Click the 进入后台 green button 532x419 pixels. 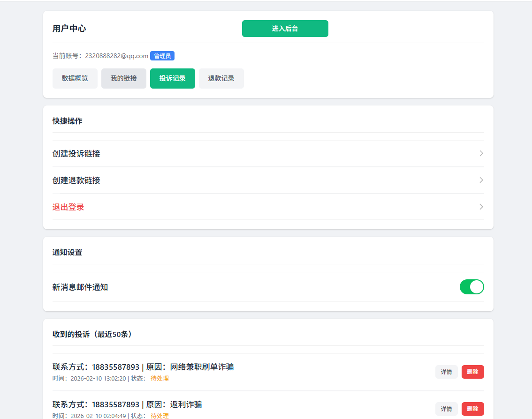tap(285, 29)
